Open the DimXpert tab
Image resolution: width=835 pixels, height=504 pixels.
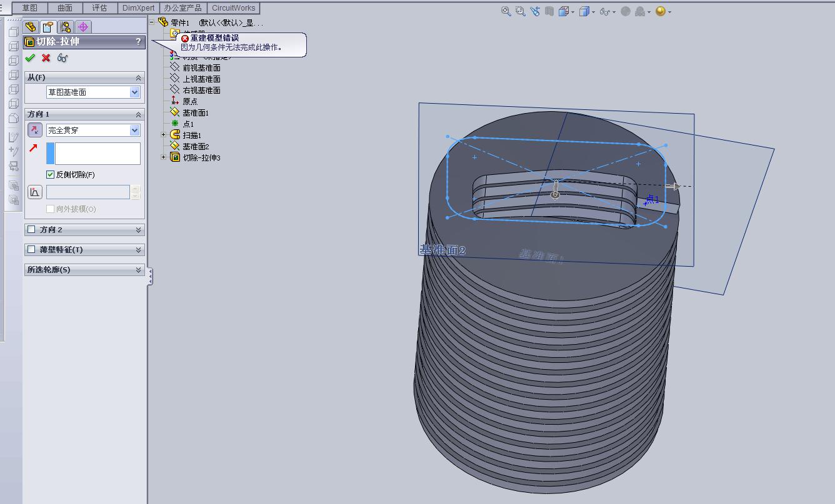point(138,8)
